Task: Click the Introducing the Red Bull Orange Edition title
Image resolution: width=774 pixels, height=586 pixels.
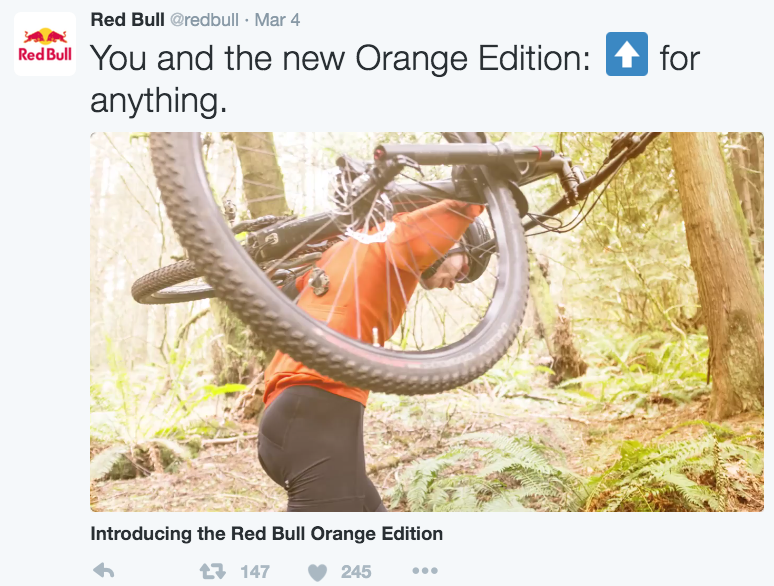Action: pyautogui.click(x=267, y=534)
